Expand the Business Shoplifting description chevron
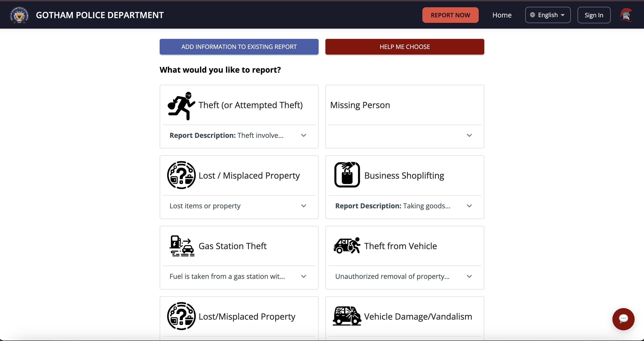644x341 pixels. [469, 206]
